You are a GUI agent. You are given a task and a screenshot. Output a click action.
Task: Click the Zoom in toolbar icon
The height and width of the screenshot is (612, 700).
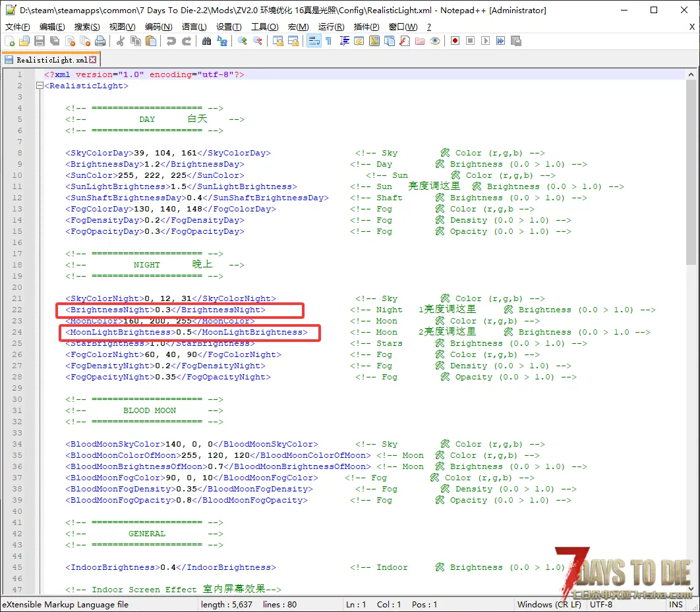243,41
